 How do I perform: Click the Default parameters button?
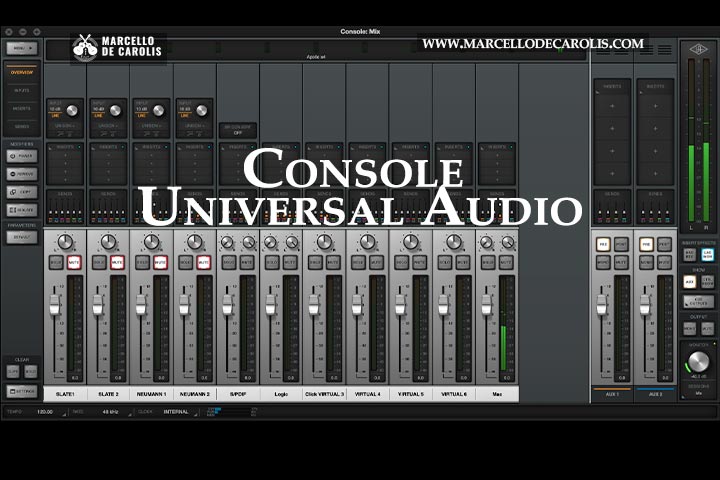pos(22,237)
